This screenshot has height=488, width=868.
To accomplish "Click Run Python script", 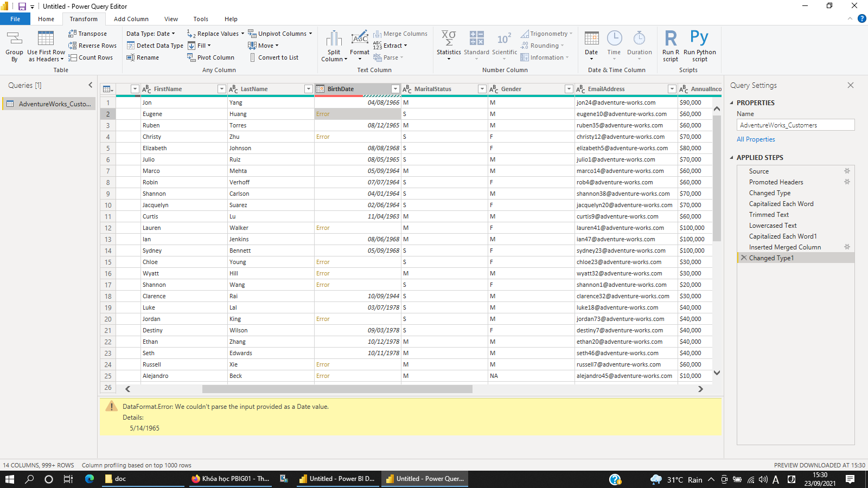I will (x=700, y=46).
